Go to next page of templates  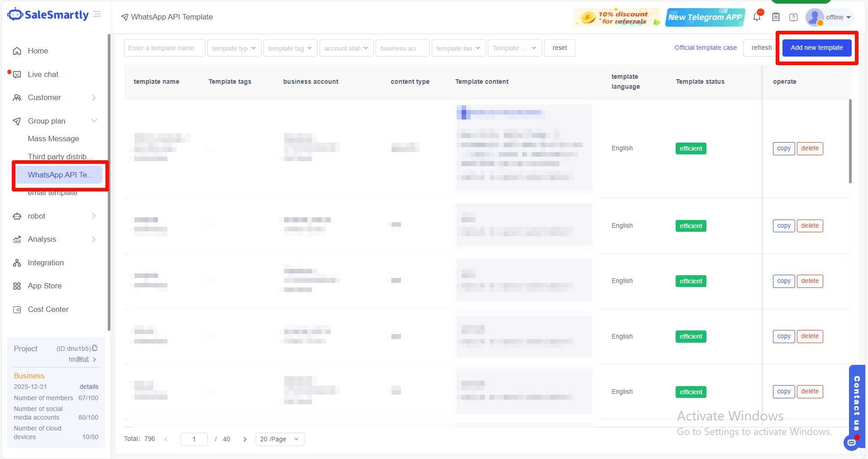click(245, 439)
